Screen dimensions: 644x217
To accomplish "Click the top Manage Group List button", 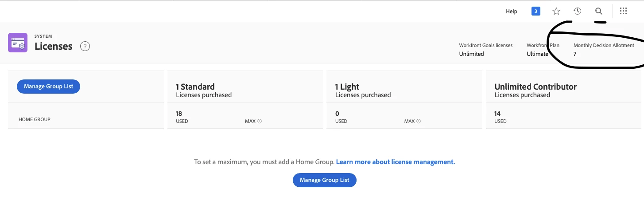I will [48, 87].
